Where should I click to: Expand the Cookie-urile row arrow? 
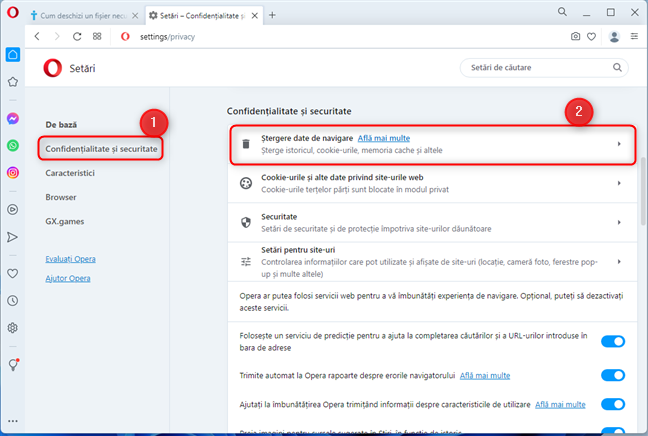[x=619, y=183]
